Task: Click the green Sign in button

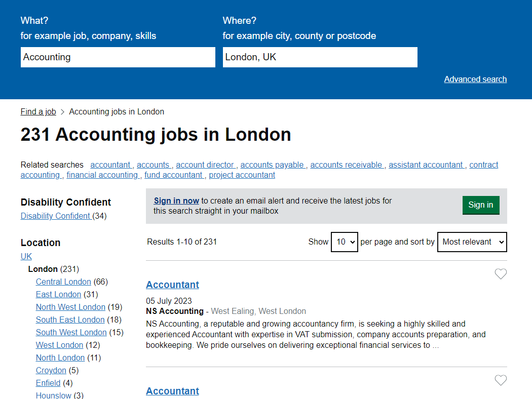Action: (x=480, y=205)
